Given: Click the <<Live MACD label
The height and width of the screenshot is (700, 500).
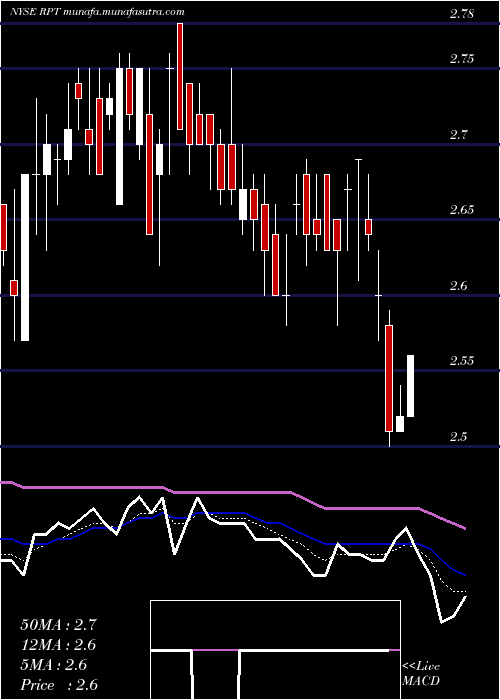Looking at the screenshot, I should coord(421,674).
